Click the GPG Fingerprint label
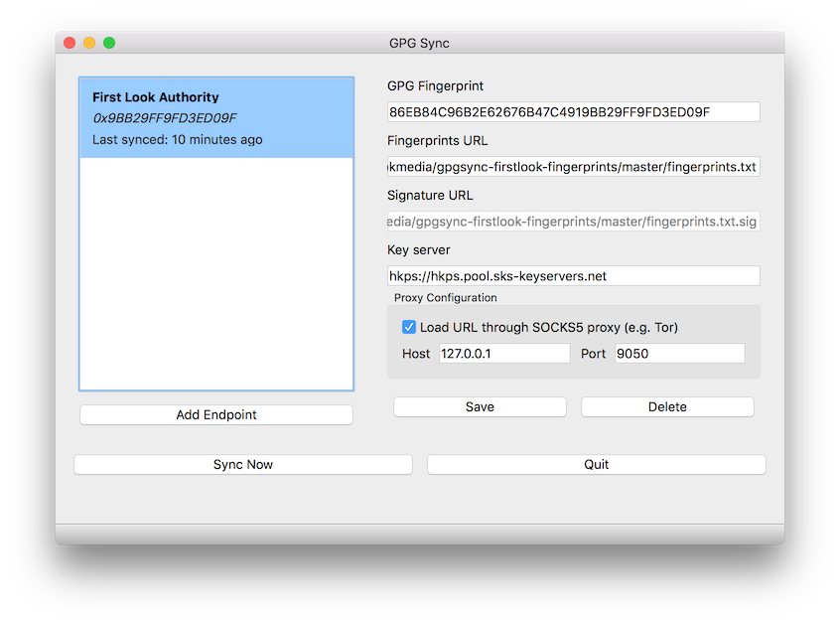 (x=436, y=86)
